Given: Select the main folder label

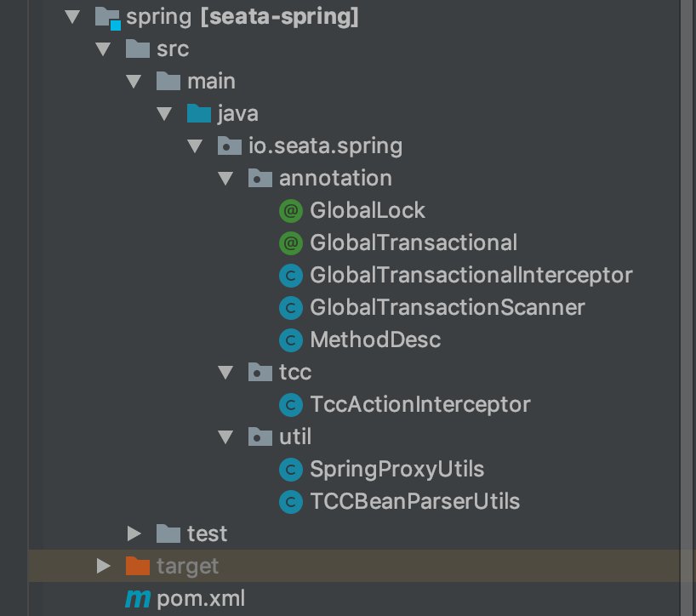Looking at the screenshot, I should point(211,82).
